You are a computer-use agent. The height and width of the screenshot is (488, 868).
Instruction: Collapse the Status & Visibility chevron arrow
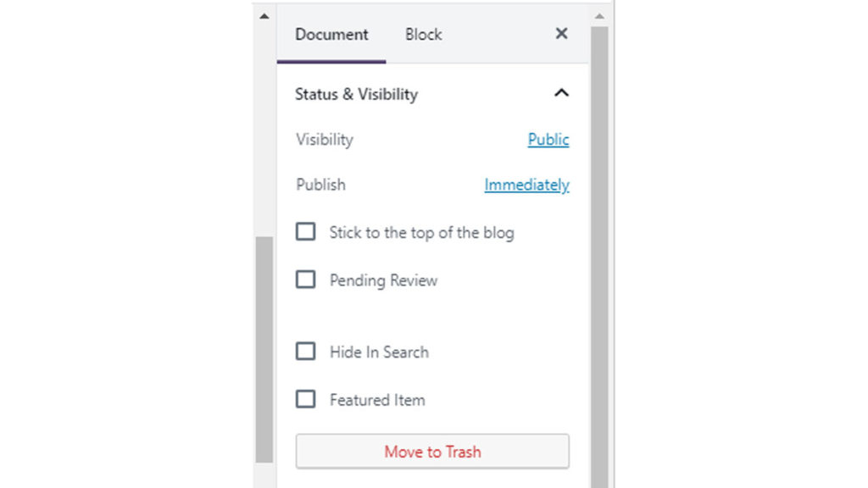[561, 93]
